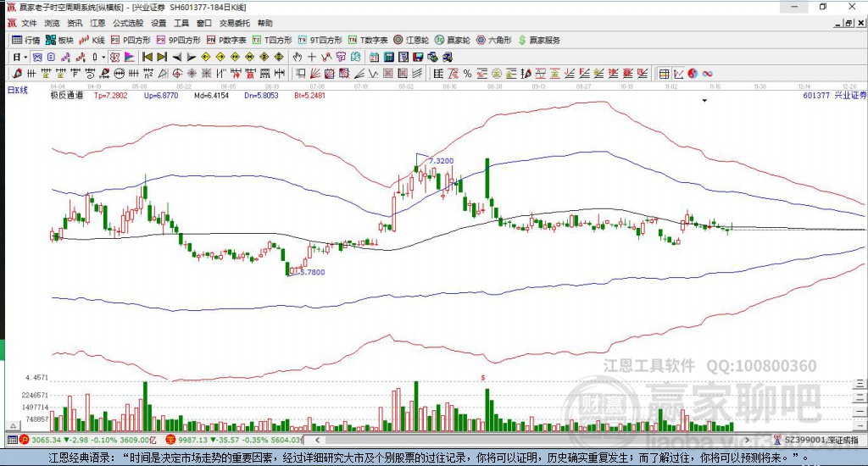This screenshot has width=868, height=466.
Task: Open the 交易委托 menu
Action: point(235,23)
